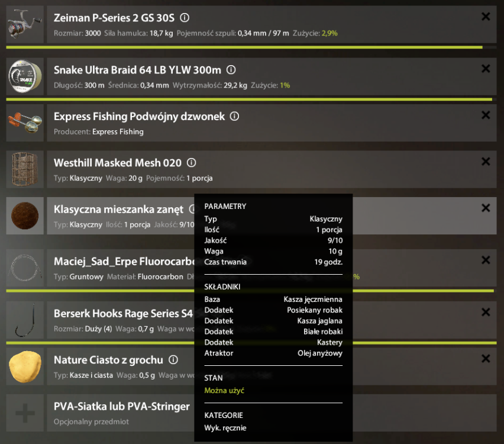Image resolution: width=504 pixels, height=444 pixels.
Task: Click the tooltip 'Waga' value '10 g'
Action: coord(335,251)
